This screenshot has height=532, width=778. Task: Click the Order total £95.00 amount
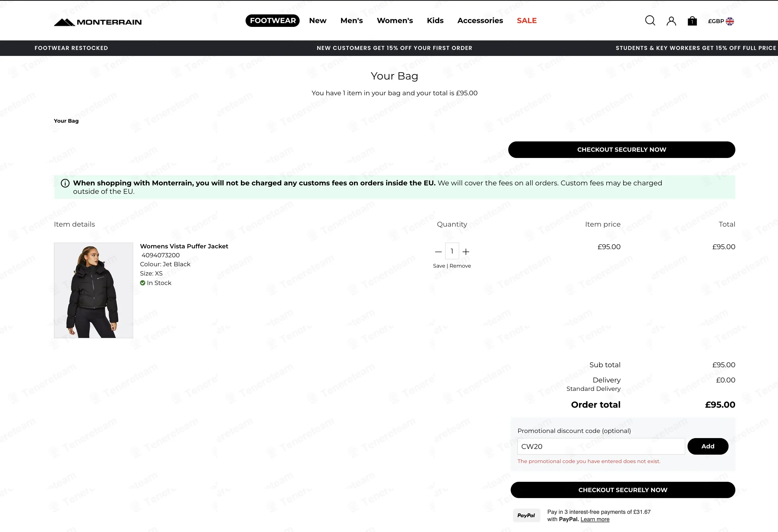(720, 405)
